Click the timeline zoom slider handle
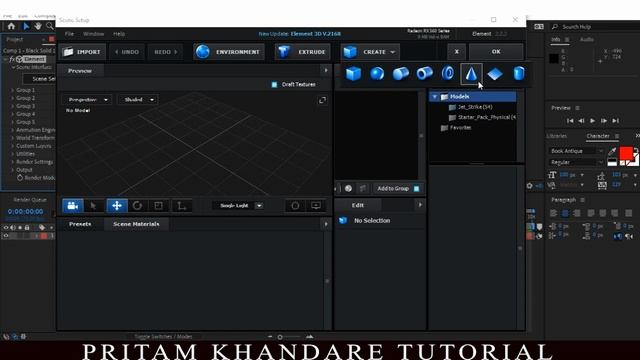 point(280,337)
